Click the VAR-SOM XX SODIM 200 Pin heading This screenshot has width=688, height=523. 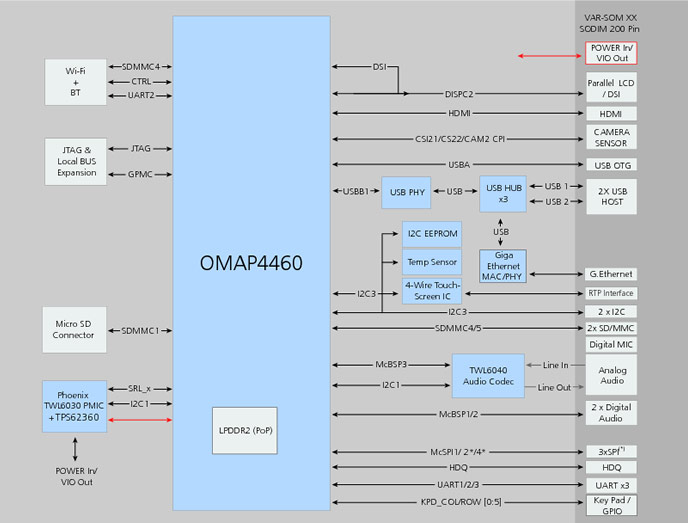coord(609,23)
